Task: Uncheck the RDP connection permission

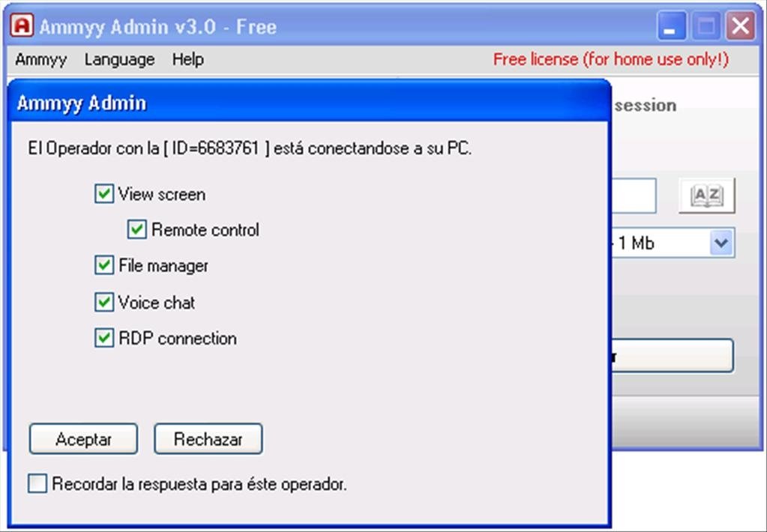Action: (x=103, y=338)
